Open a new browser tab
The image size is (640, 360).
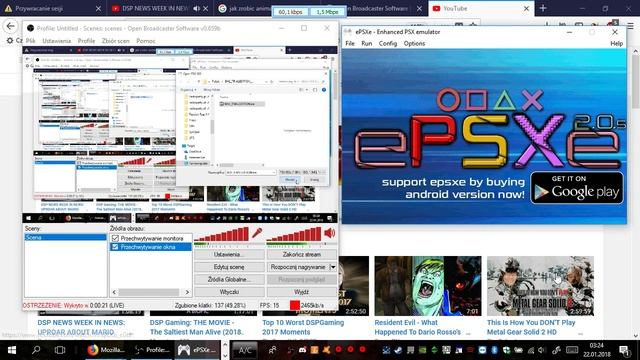(543, 8)
